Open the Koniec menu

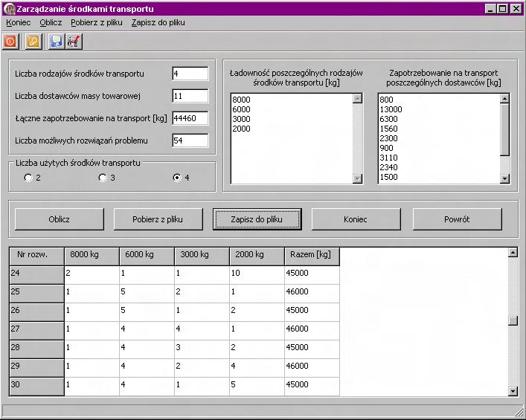(x=19, y=22)
